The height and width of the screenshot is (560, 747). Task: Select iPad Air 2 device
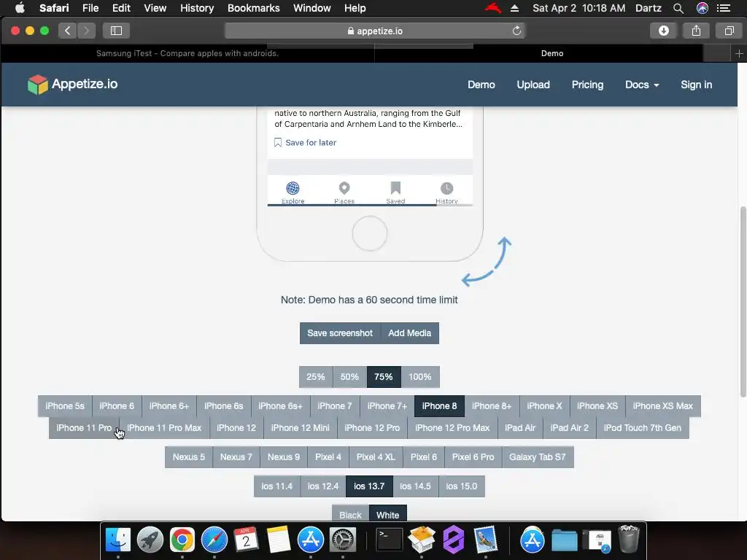pos(569,427)
